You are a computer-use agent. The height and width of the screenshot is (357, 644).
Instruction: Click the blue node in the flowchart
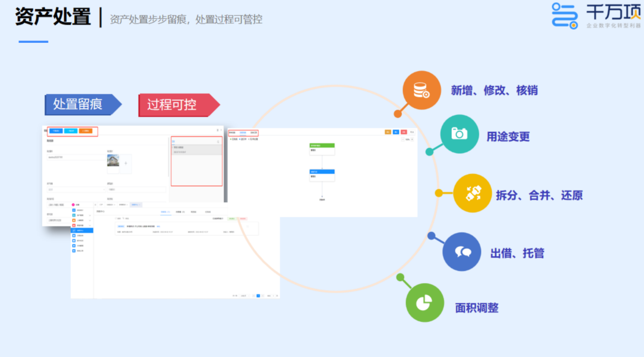pos(322,172)
